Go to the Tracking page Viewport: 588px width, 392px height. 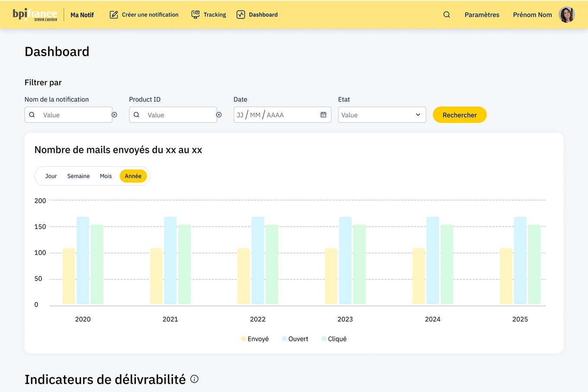(x=209, y=15)
